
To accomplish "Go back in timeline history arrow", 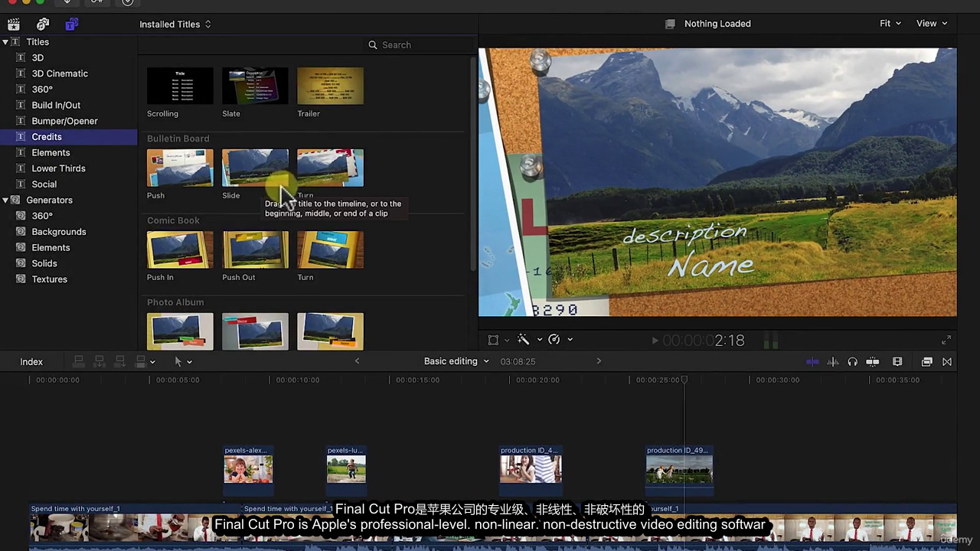I will coord(357,361).
